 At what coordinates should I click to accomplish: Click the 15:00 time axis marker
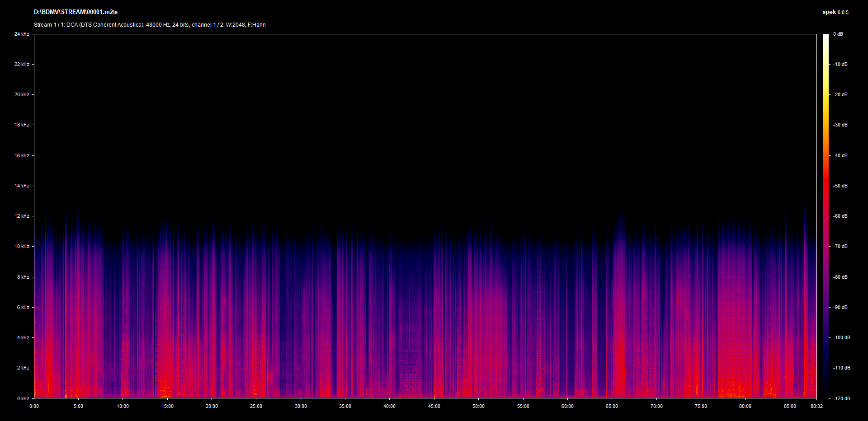pos(167,407)
